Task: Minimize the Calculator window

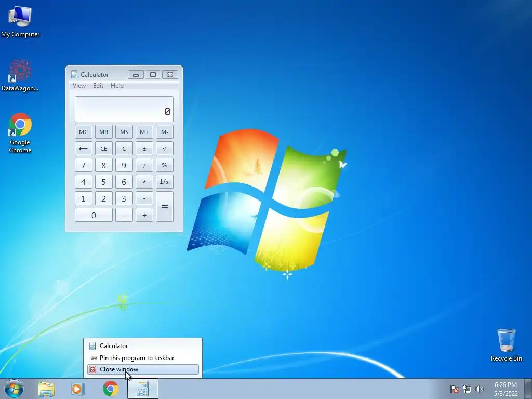Action: point(136,75)
